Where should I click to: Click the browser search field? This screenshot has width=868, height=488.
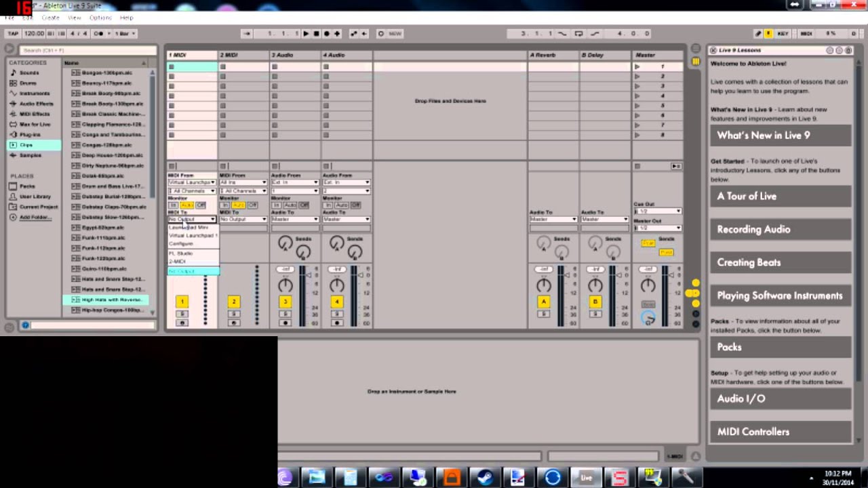tap(87, 50)
